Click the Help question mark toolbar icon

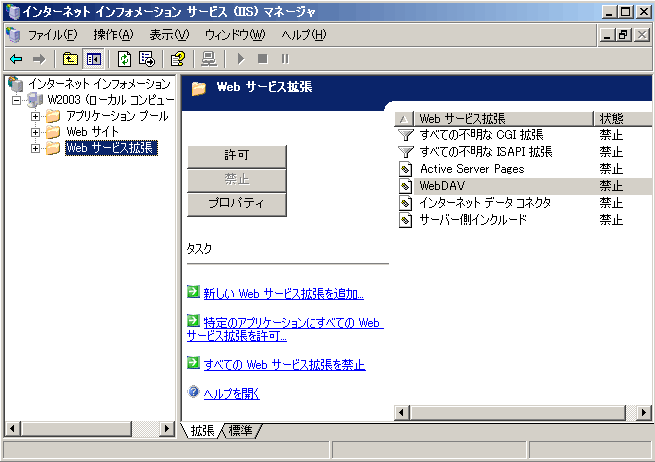[x=178, y=58]
